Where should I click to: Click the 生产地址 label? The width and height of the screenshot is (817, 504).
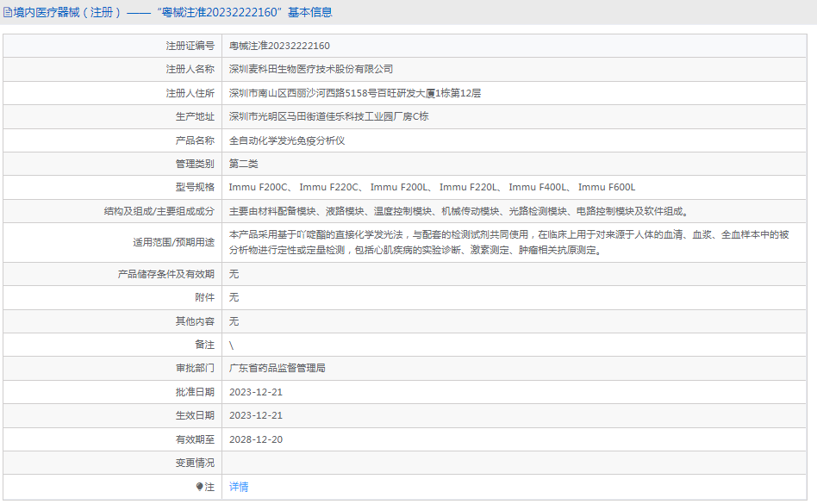[195, 116]
